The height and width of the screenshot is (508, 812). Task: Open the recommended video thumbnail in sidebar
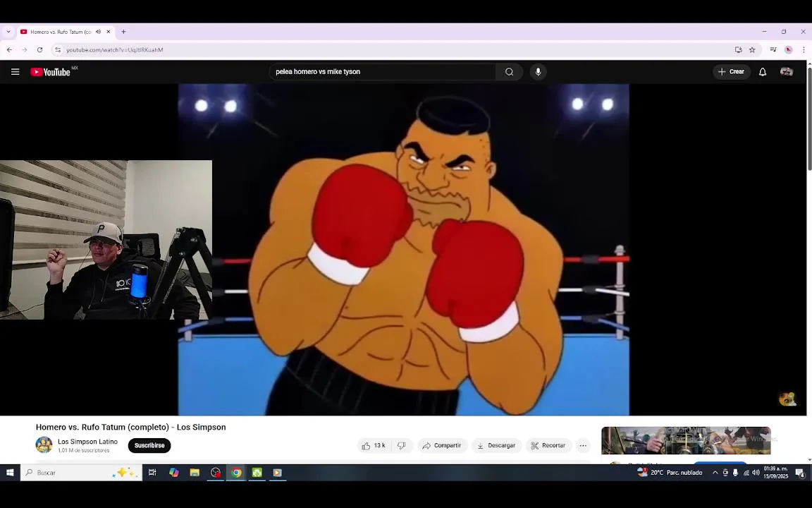coord(686,440)
